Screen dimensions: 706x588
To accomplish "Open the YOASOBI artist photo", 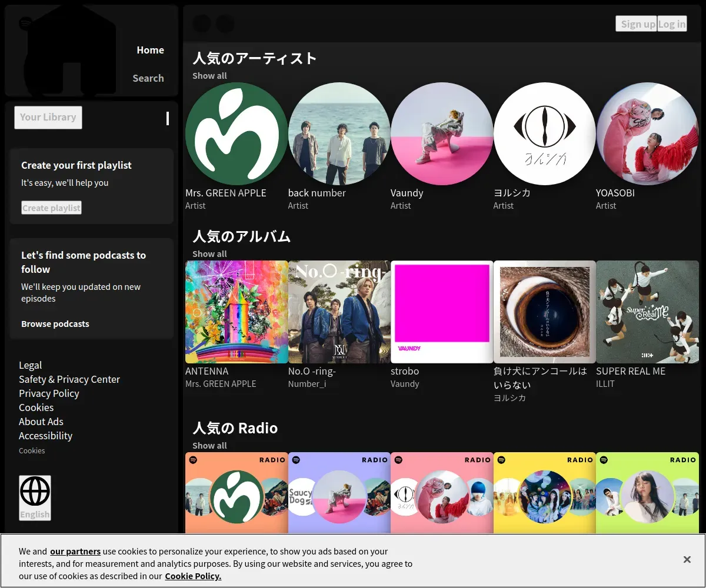I will tap(647, 133).
